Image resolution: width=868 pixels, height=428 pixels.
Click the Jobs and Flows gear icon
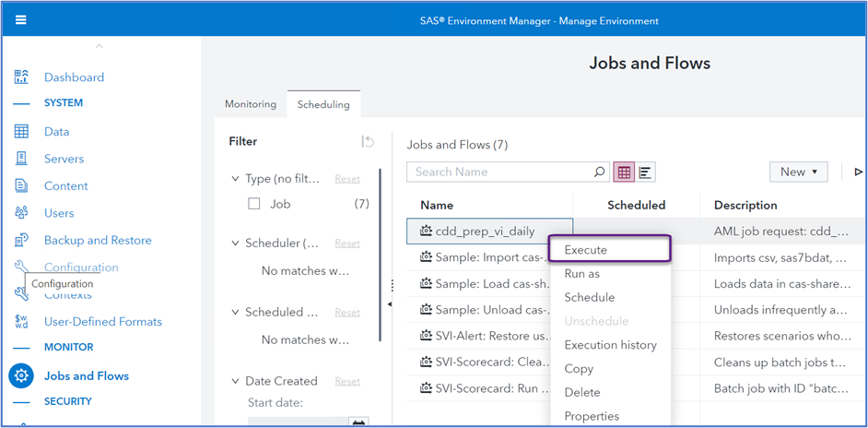point(21,375)
